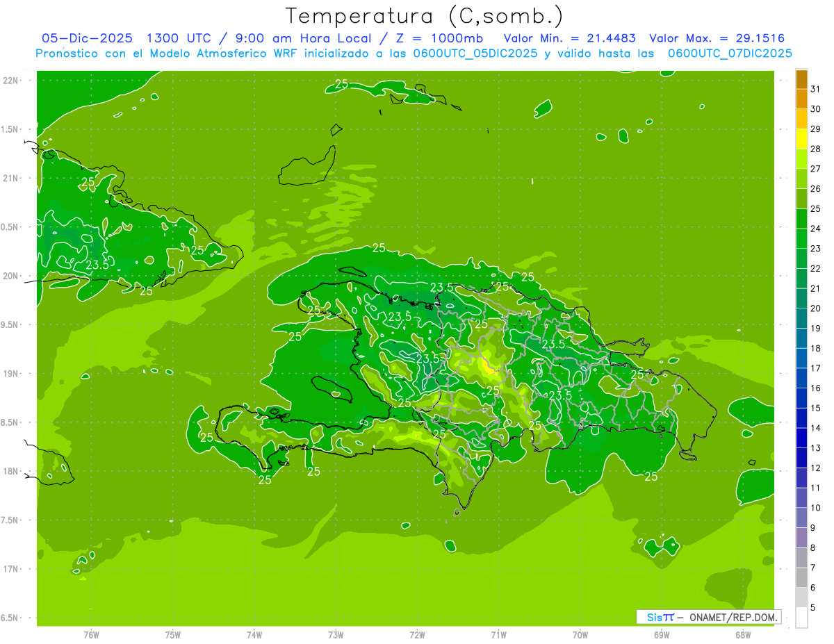This screenshot has width=834, height=644.
Task: Pick the yellow colorbar band between 28 and 29
Action: (801, 139)
